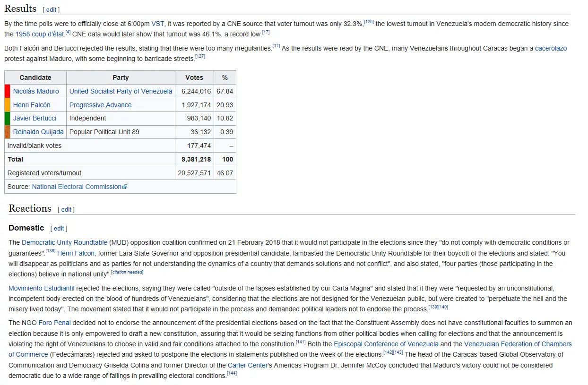Open the VST time zone link

[x=157, y=24]
